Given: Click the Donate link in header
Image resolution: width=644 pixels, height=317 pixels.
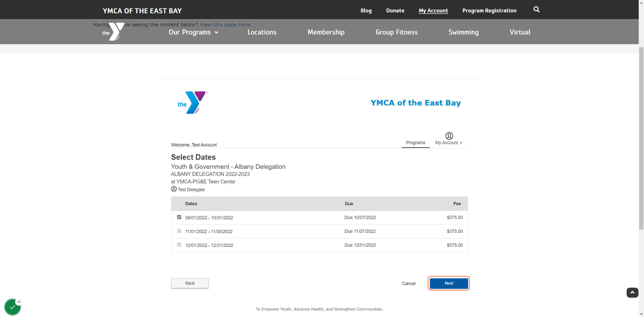Looking at the screenshot, I should (x=395, y=11).
